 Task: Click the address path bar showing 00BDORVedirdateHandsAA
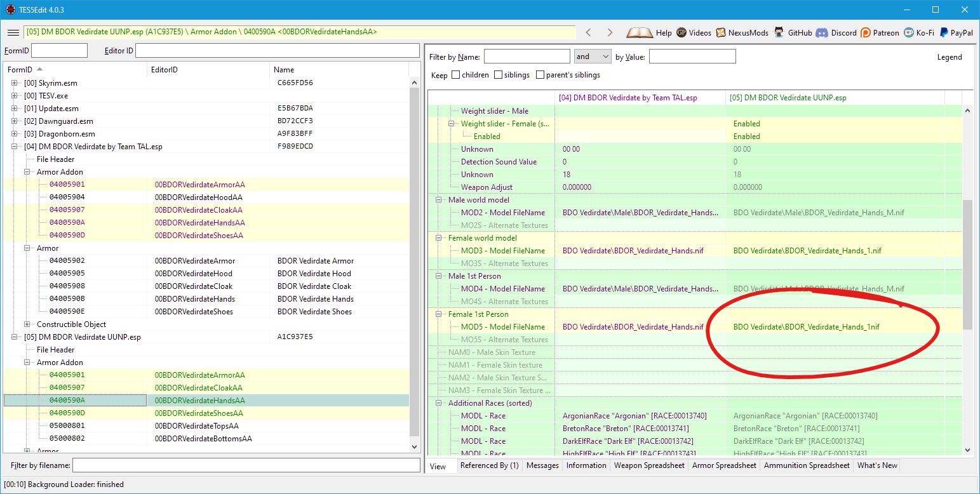[300, 32]
